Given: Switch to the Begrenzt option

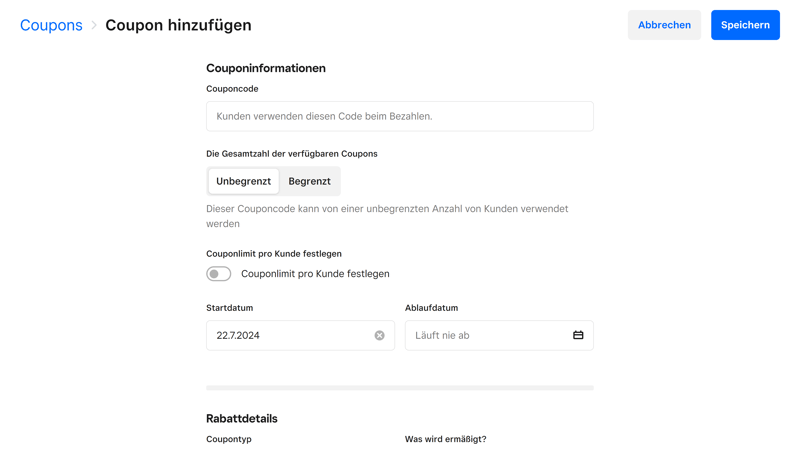Looking at the screenshot, I should point(309,181).
